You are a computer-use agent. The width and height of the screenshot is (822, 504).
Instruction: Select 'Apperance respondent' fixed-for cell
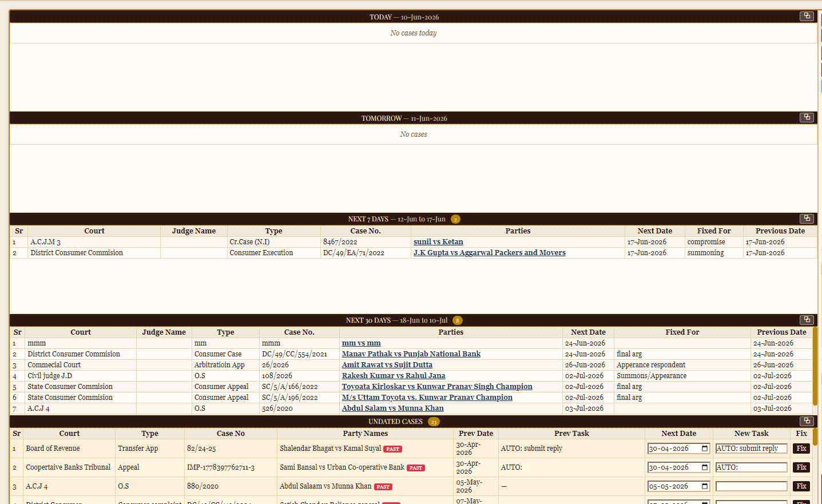[682, 365]
